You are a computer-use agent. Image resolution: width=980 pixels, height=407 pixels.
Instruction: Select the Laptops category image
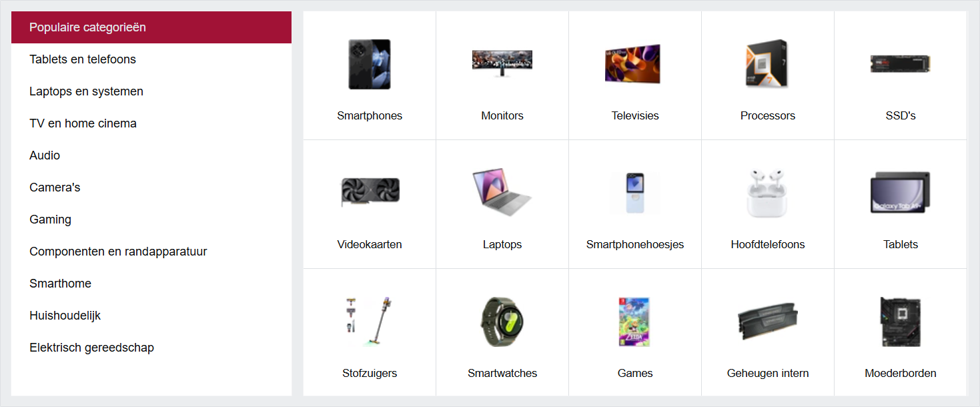tap(502, 192)
